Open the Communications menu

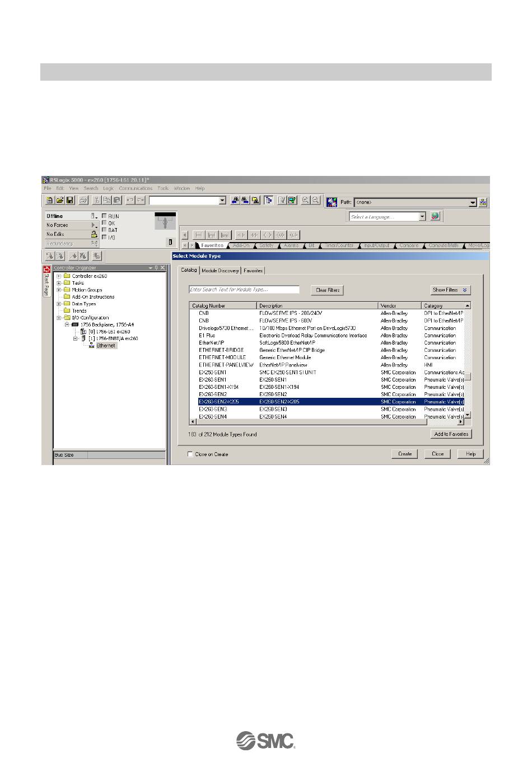coord(136,189)
